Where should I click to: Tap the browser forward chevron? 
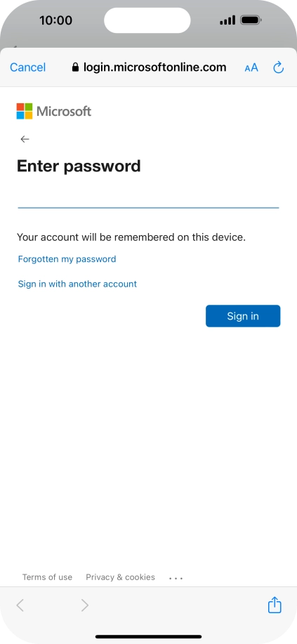click(85, 605)
